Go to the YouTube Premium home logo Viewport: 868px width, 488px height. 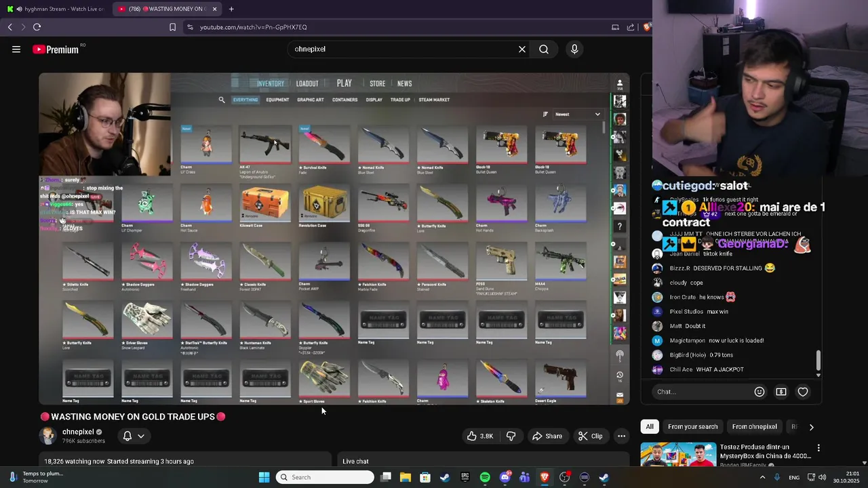[x=56, y=49]
